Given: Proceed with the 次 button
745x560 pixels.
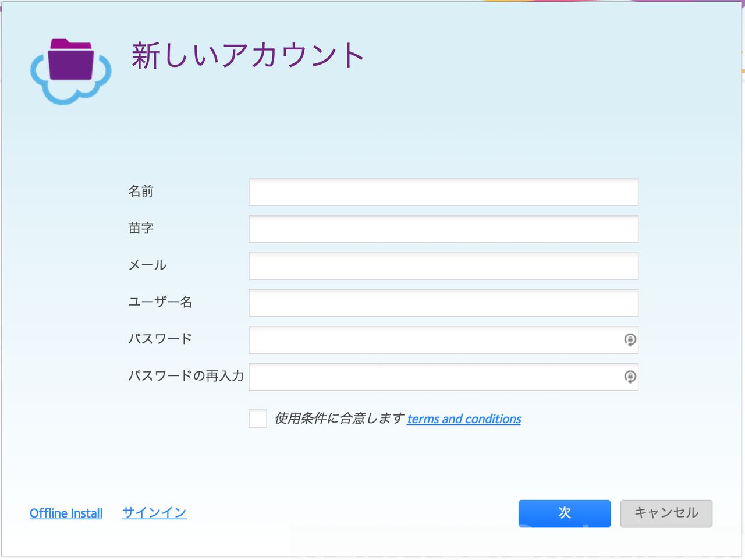Looking at the screenshot, I should coord(565,513).
